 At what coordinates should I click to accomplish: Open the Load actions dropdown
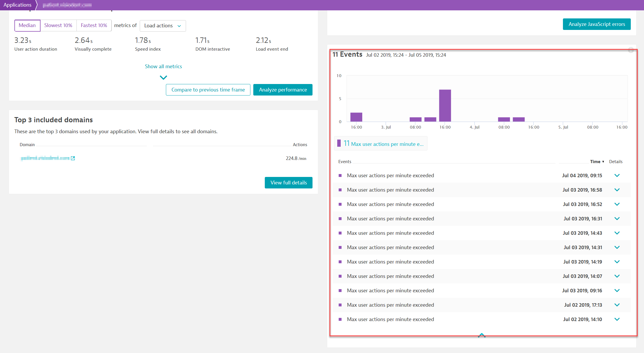163,26
